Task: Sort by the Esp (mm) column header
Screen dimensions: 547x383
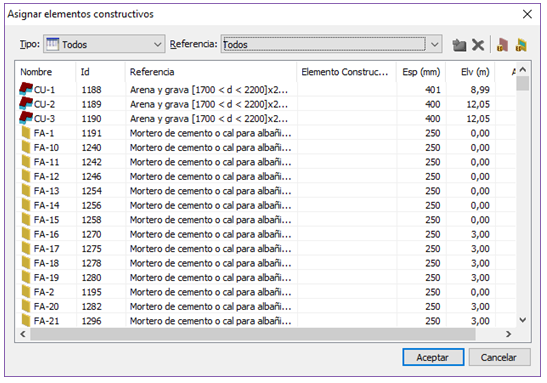Action: (x=421, y=72)
